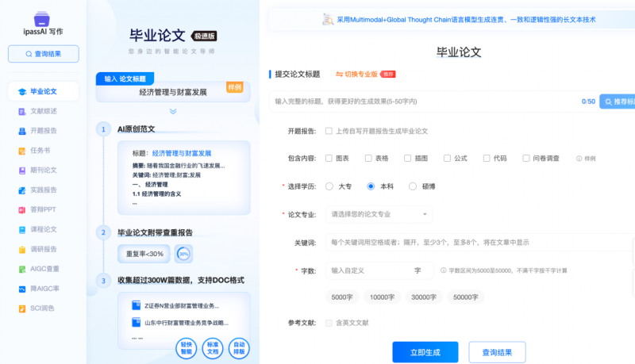The height and width of the screenshot is (364, 635).
Task: Enable the 公式 checkbox
Action: click(447, 158)
